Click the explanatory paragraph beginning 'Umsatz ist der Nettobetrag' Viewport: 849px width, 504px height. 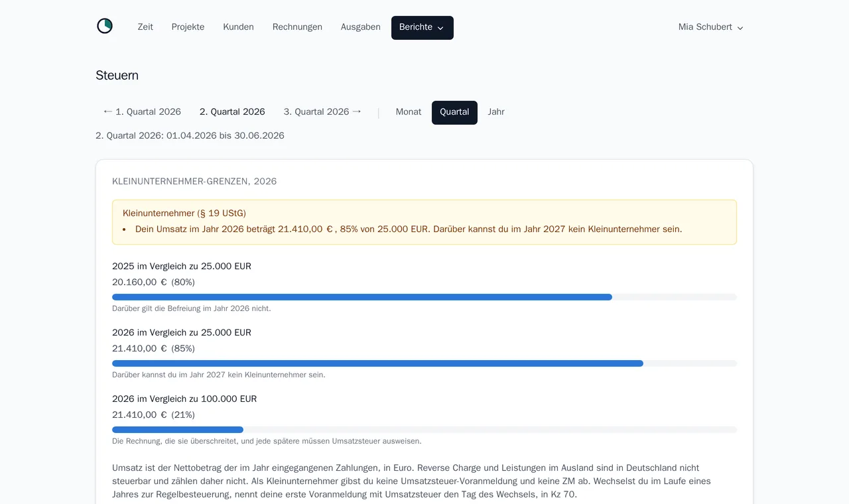tap(411, 481)
